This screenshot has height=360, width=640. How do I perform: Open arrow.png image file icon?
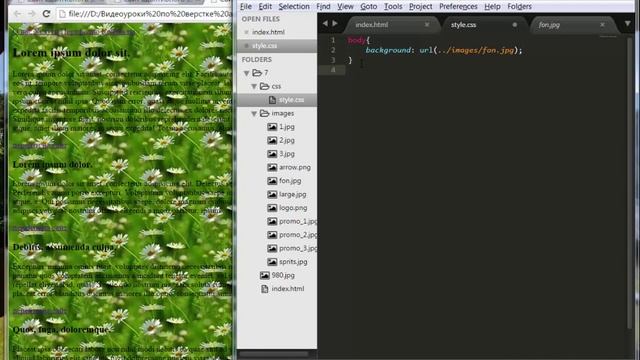(272, 167)
